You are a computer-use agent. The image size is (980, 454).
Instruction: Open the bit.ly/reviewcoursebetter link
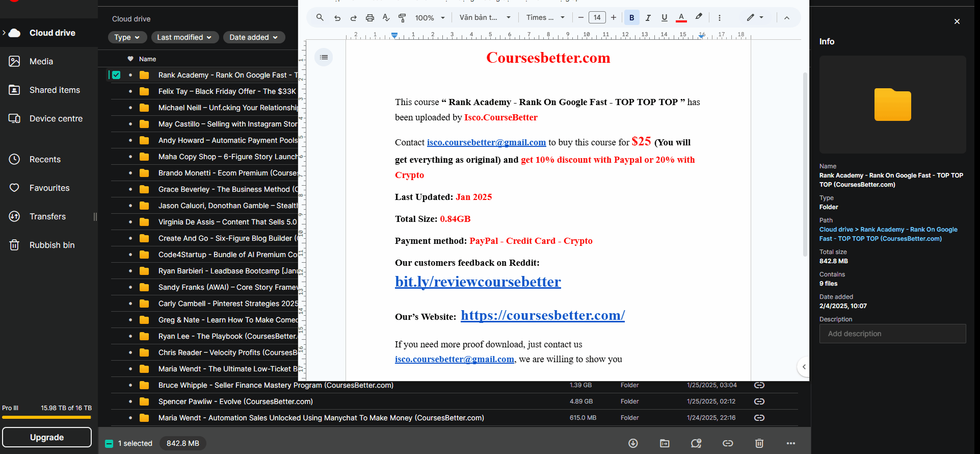point(478,282)
